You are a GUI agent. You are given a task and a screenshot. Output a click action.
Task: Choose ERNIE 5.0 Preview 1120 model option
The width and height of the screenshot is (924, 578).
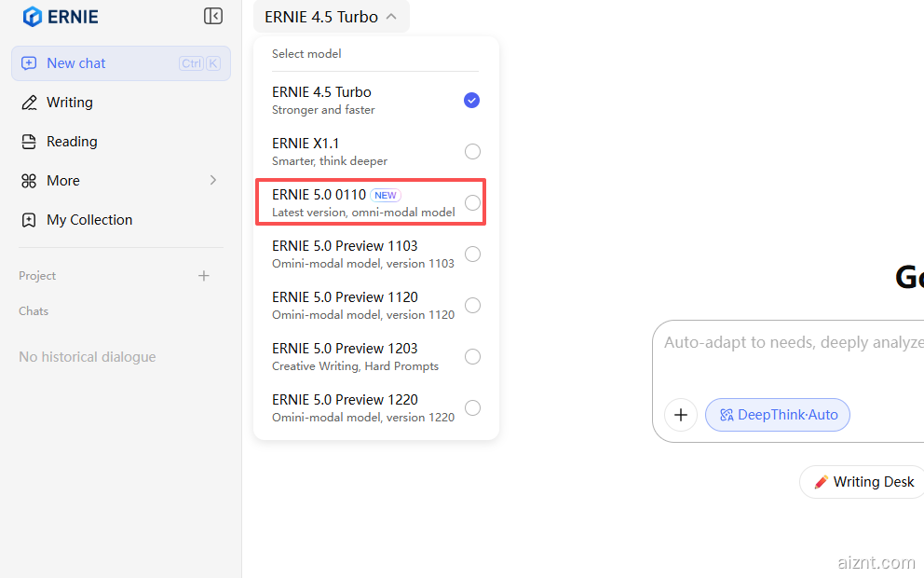point(363,305)
